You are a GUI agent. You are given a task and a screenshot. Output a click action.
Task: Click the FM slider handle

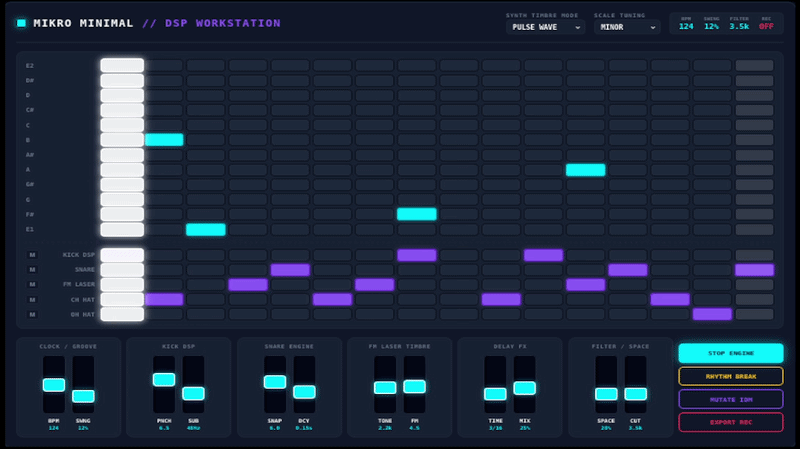click(x=414, y=387)
